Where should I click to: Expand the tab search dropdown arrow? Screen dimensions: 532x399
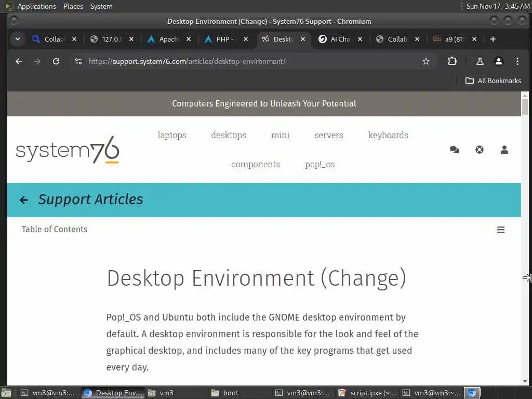pyautogui.click(x=18, y=39)
